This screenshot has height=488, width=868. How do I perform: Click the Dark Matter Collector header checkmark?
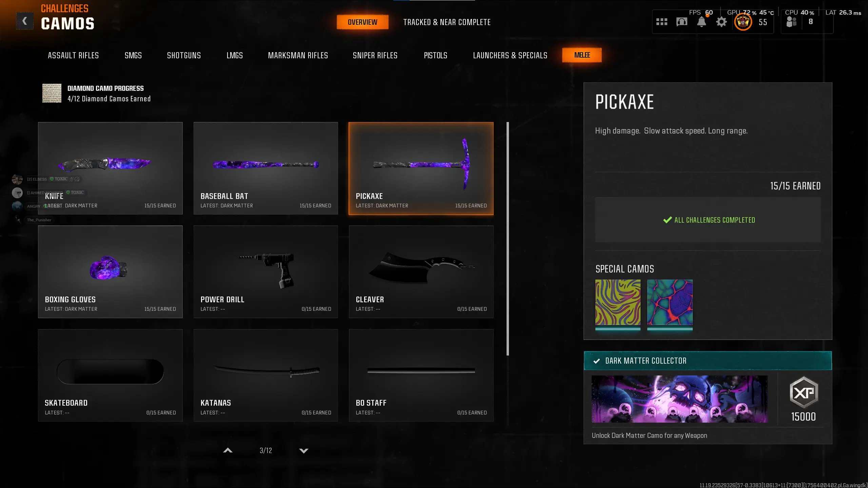tap(597, 361)
